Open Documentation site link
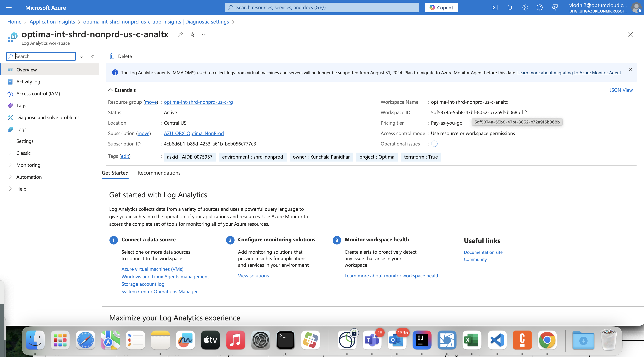 (483, 252)
